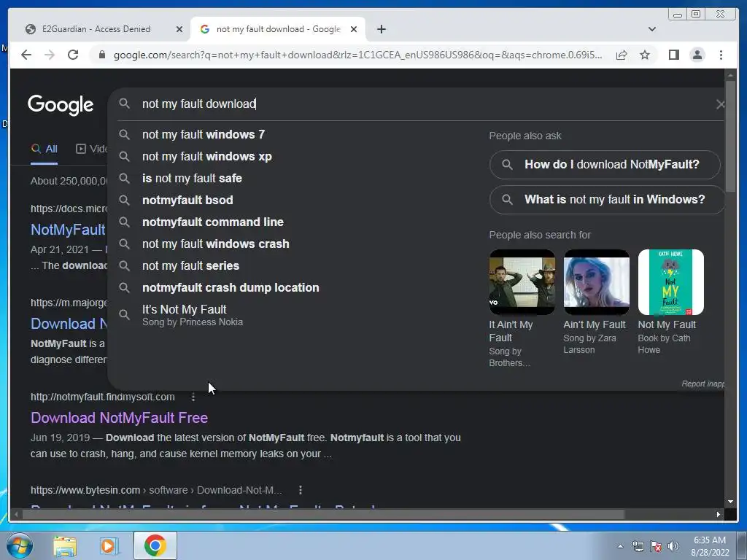Pick suggestion notmyfault command line
747x560 pixels.
[212, 222]
